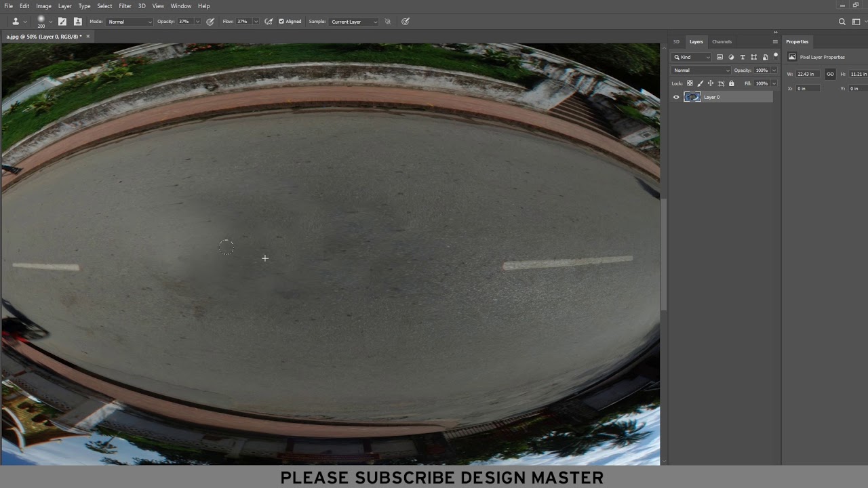Click the canvas vertical scrollbar
The width and height of the screenshot is (868, 488).
coord(663,255)
